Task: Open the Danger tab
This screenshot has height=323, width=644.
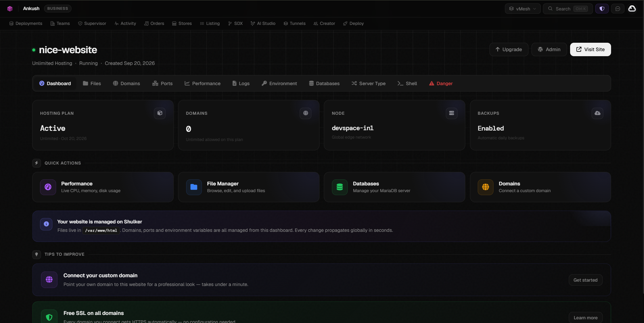Action: (x=441, y=83)
